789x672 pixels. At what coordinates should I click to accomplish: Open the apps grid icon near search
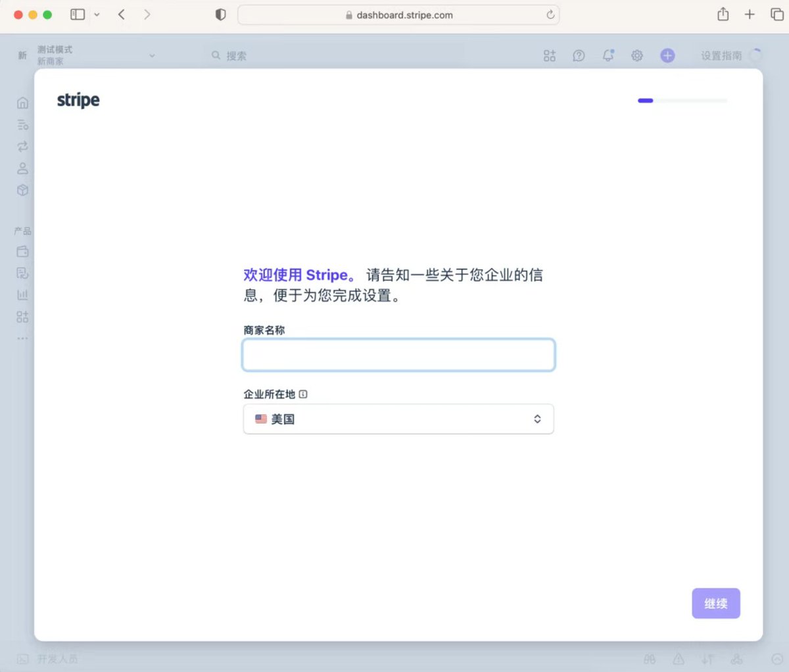pyautogui.click(x=550, y=56)
